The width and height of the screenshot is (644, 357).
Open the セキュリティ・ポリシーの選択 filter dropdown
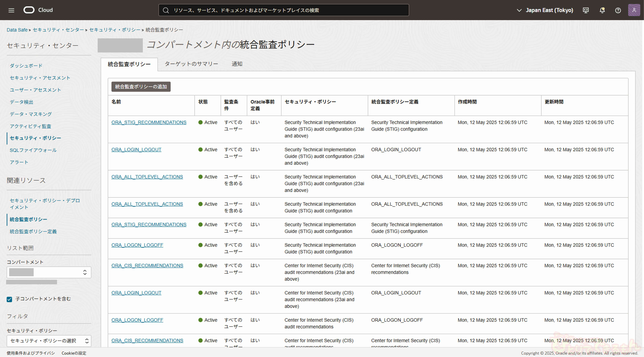49,341
